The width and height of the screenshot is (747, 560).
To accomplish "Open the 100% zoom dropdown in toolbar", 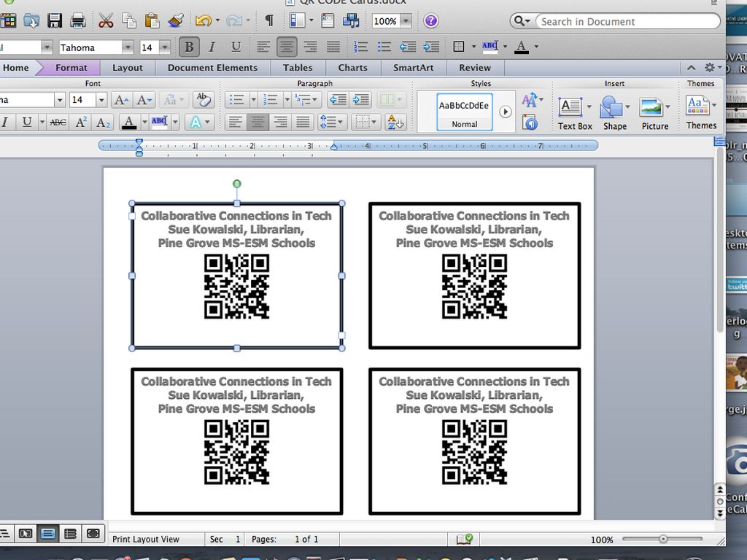I will [x=406, y=21].
